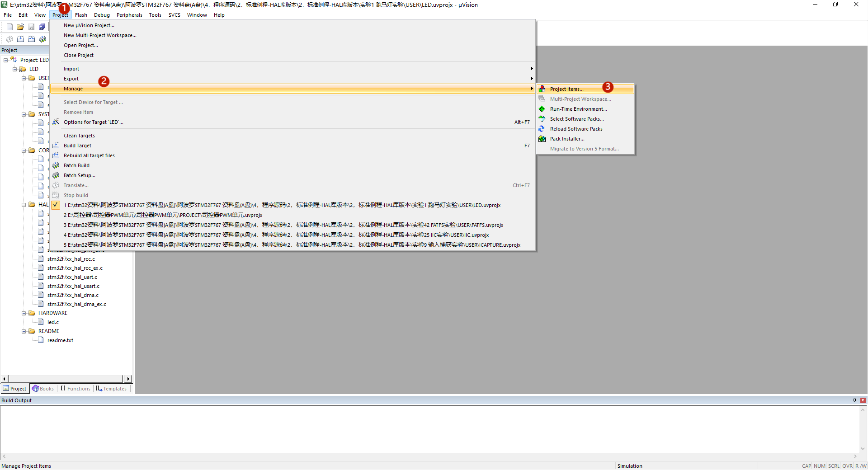The height and width of the screenshot is (470, 868).
Task: Open Project Items from the Manage submenu
Action: click(585, 89)
